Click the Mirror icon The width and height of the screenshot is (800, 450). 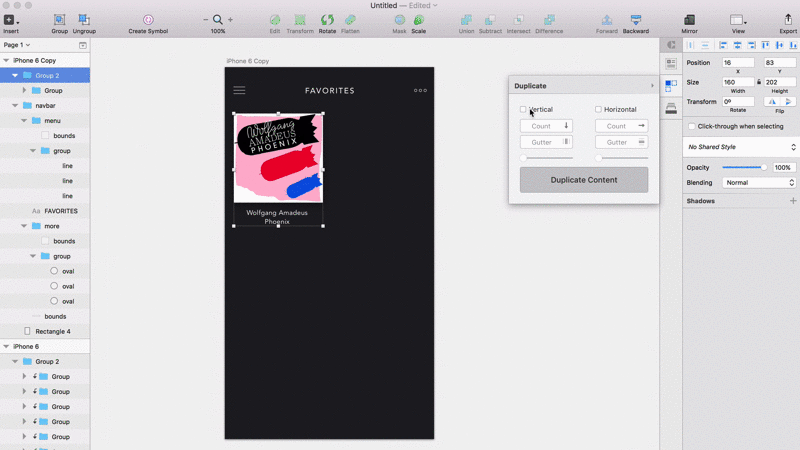[x=689, y=19]
